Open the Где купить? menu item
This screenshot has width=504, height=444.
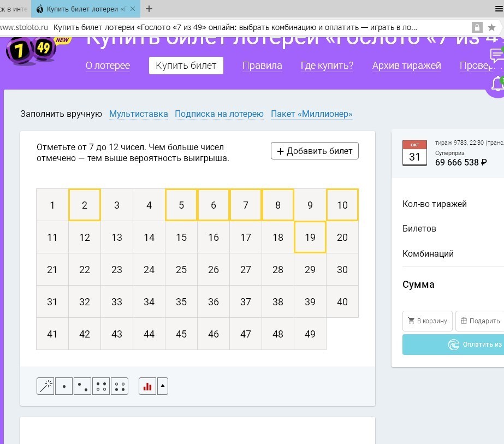pyautogui.click(x=327, y=66)
